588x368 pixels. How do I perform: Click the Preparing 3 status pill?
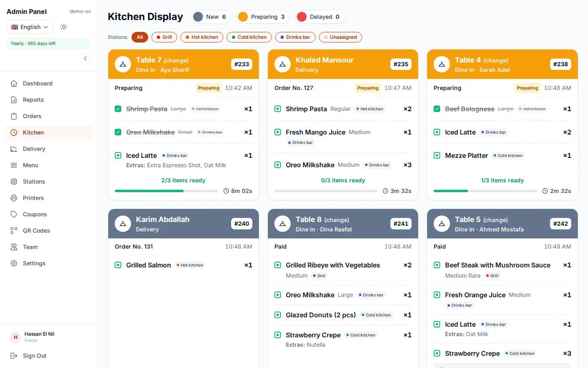pos(263,17)
